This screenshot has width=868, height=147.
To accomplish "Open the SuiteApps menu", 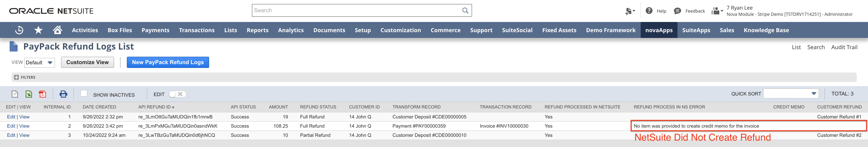I will [x=696, y=30].
